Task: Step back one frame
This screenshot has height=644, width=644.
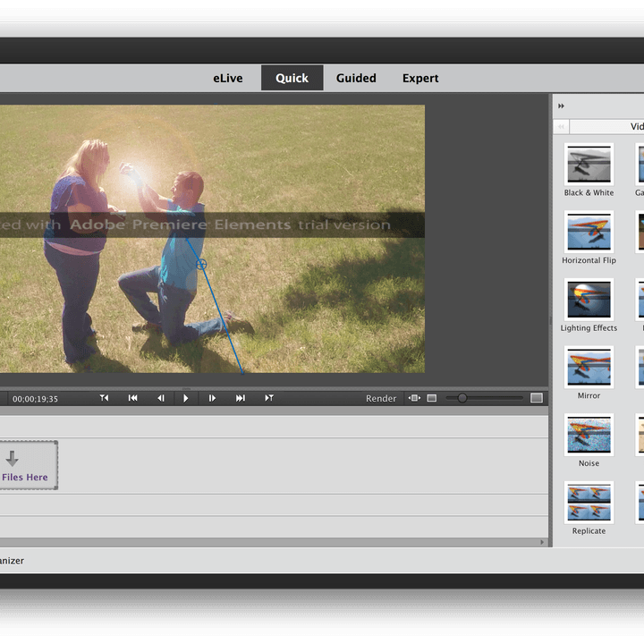Action: tap(161, 398)
